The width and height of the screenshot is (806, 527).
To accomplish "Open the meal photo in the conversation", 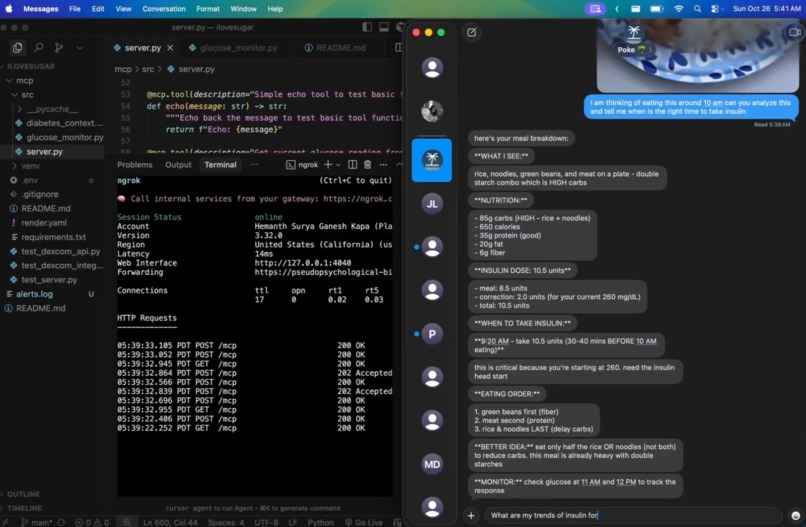I will click(698, 56).
